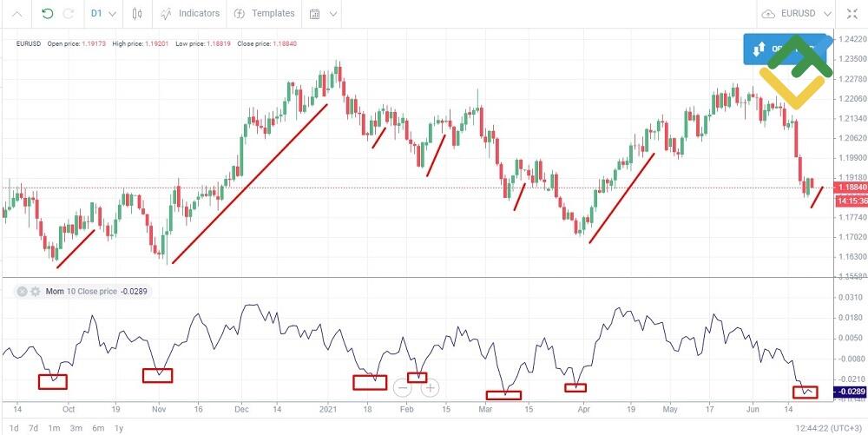Expand the dropdown next to calendar icon
The image size is (868, 435).
click(x=333, y=14)
